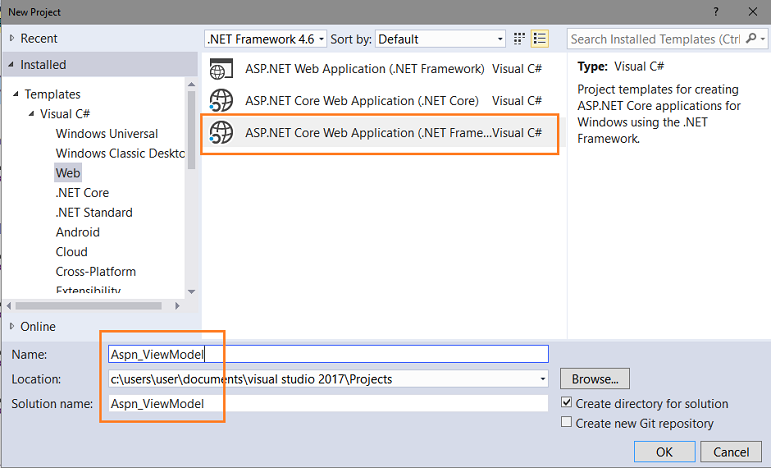This screenshot has width=771, height=468.
Task: Expand the Online section
Action: 12,326
